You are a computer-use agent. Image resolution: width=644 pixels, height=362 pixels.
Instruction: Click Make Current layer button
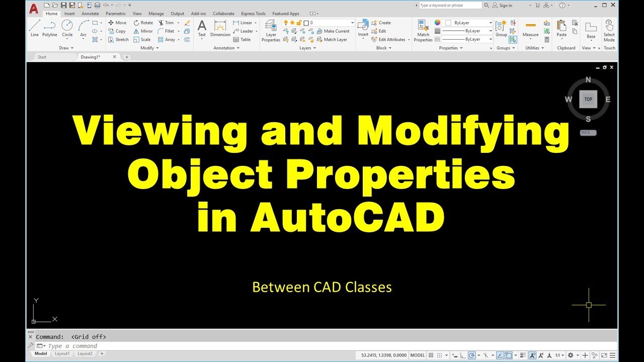pyautogui.click(x=333, y=31)
